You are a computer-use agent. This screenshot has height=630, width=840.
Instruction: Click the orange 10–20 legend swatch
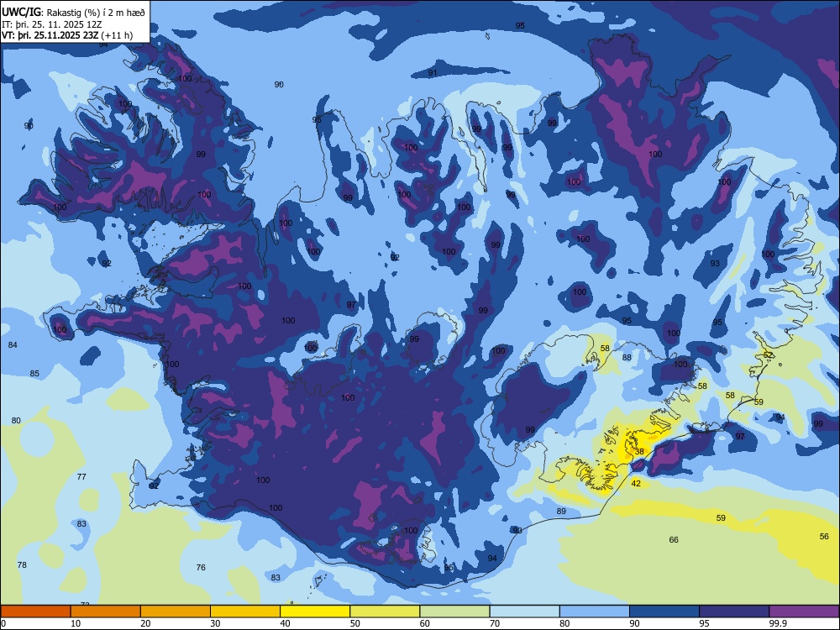(x=106, y=612)
